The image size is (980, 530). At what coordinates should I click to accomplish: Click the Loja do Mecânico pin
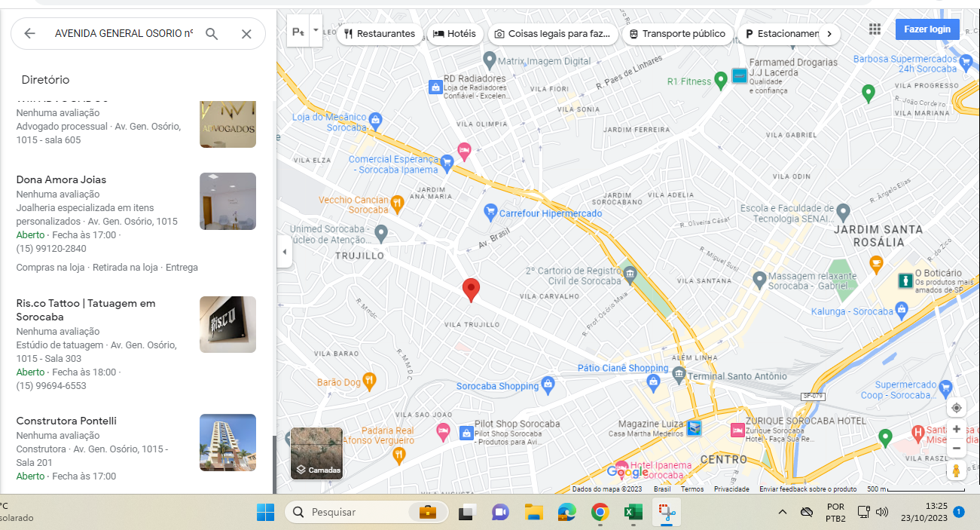(376, 120)
